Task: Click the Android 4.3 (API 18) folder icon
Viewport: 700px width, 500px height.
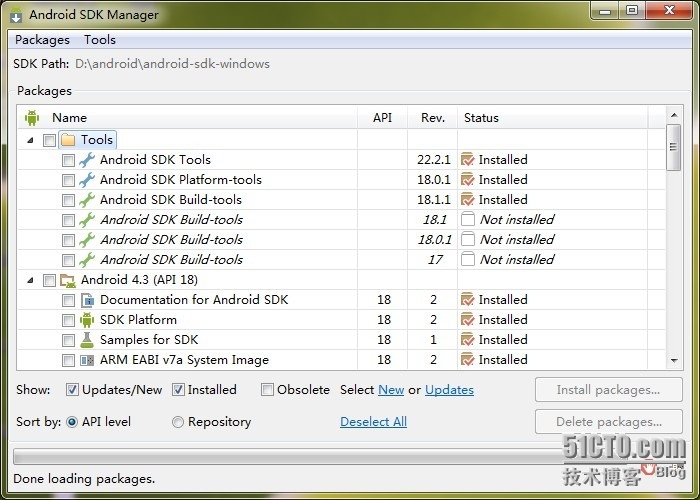Action: [x=68, y=280]
